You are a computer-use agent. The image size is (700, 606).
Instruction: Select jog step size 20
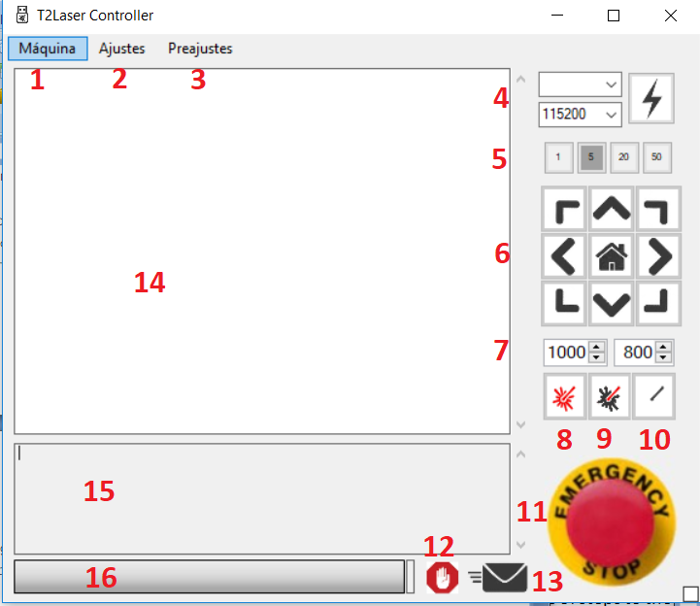coord(624,157)
